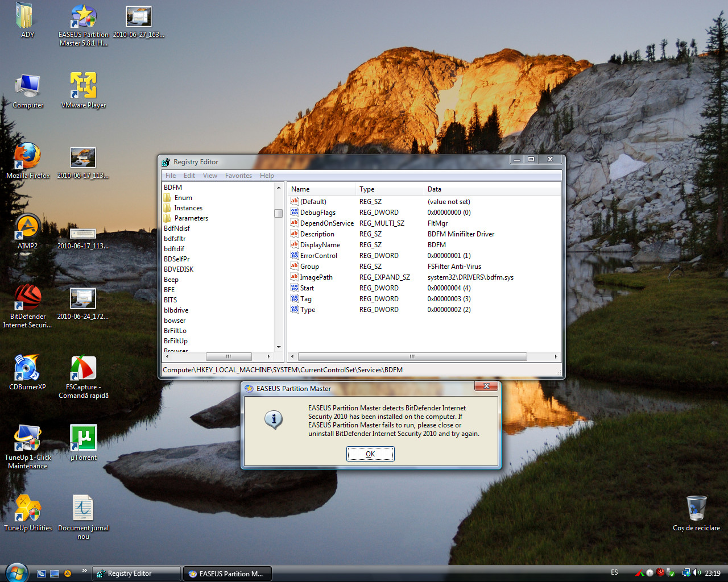Open TuneUp Utilities desktop shortcut

coord(27,514)
